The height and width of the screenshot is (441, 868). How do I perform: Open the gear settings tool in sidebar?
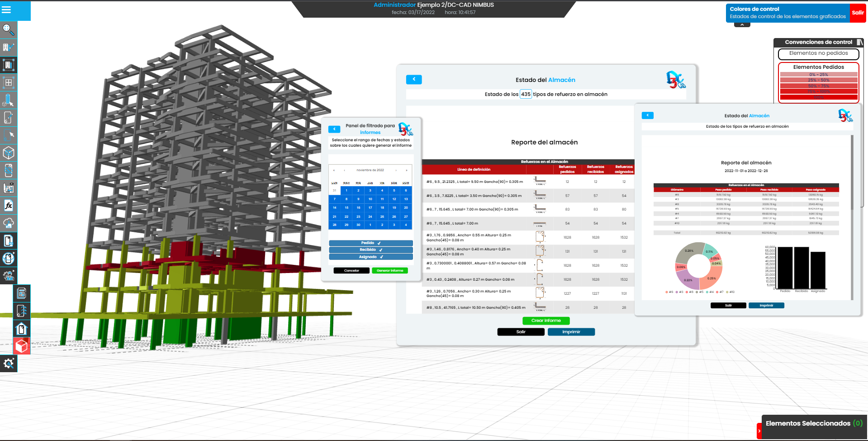click(8, 364)
